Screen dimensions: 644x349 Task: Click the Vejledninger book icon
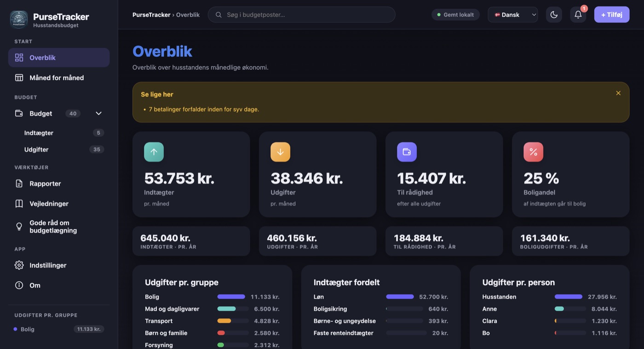[19, 204]
